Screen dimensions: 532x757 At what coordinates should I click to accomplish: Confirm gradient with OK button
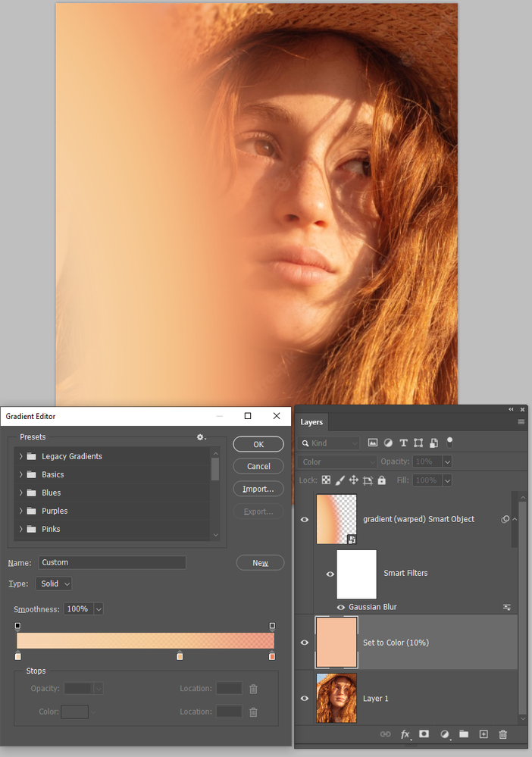(258, 444)
